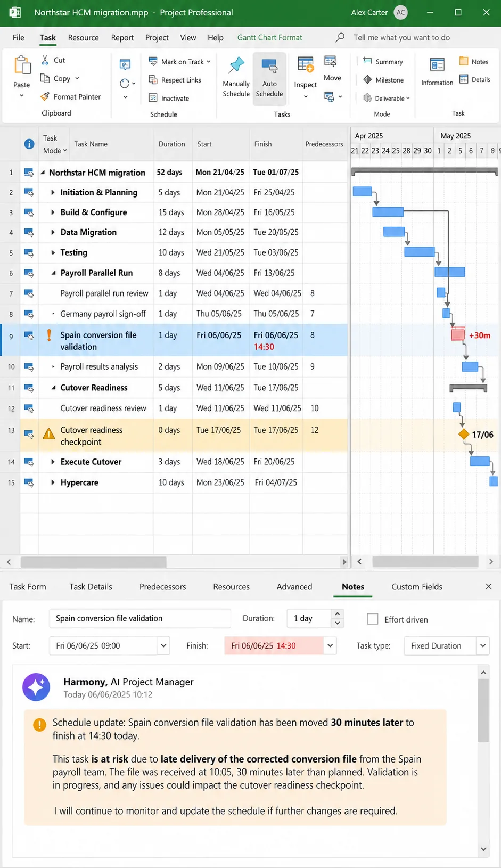501x868 pixels.
Task: Click the search magnifier icon
Action: (340, 37)
